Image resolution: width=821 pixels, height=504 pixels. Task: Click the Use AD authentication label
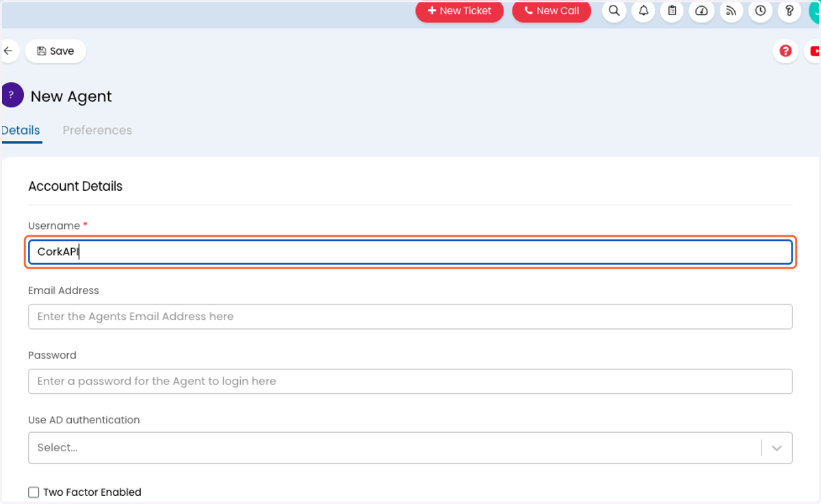tap(84, 420)
